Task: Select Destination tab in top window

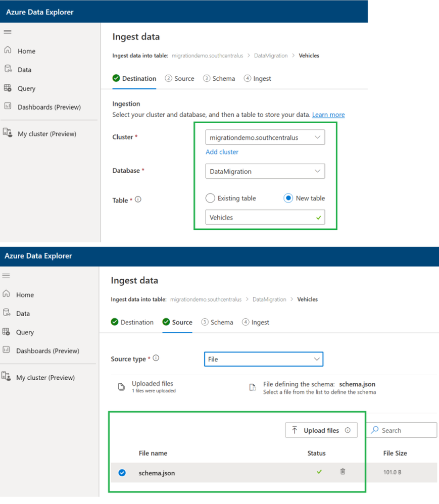Action: [x=134, y=78]
